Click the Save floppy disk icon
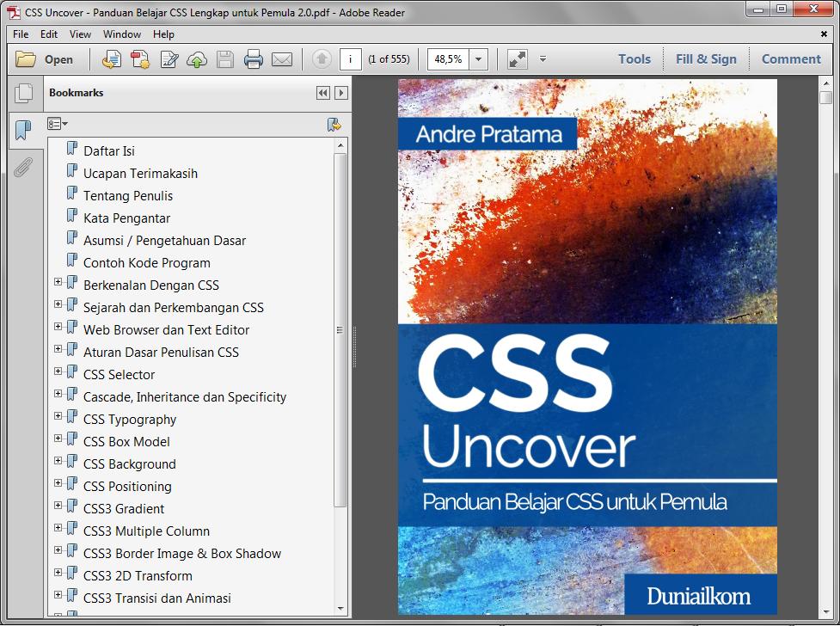 pyautogui.click(x=225, y=59)
